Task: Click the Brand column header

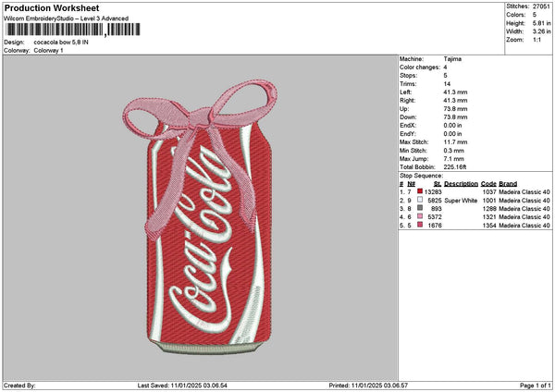Action: [507, 183]
